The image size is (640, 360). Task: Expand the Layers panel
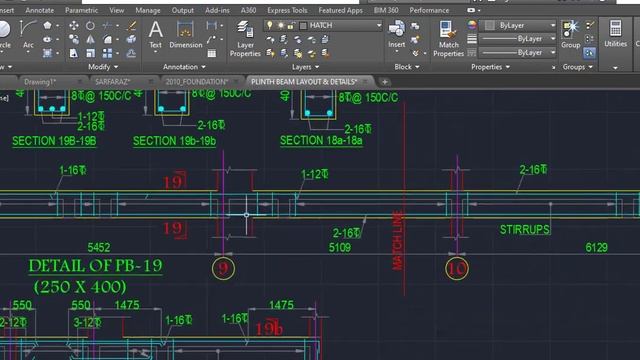305,67
